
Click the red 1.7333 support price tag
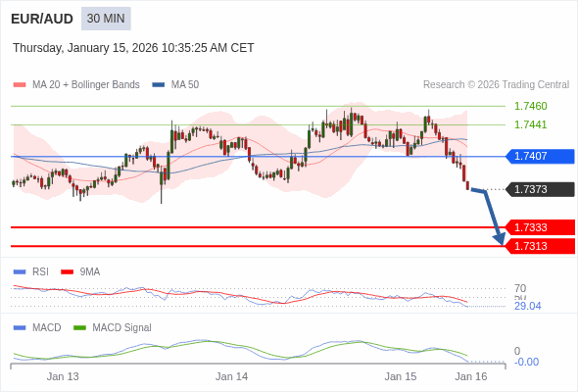[540, 227]
